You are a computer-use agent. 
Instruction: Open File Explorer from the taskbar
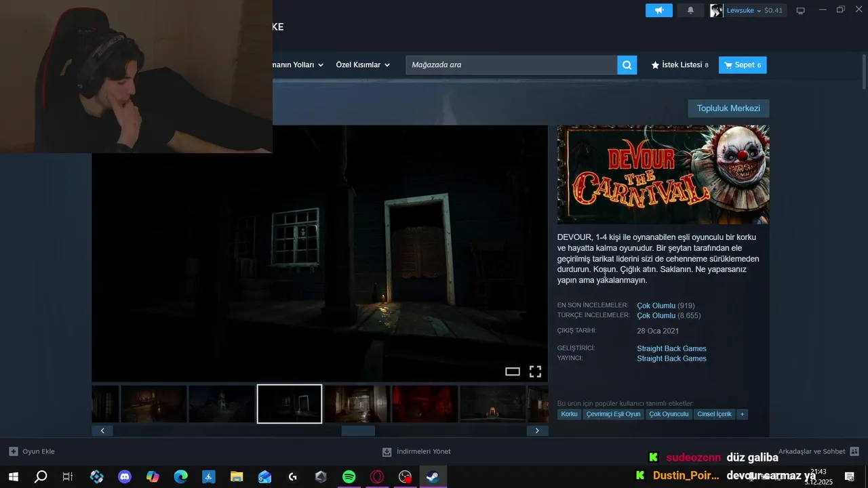tap(237, 476)
